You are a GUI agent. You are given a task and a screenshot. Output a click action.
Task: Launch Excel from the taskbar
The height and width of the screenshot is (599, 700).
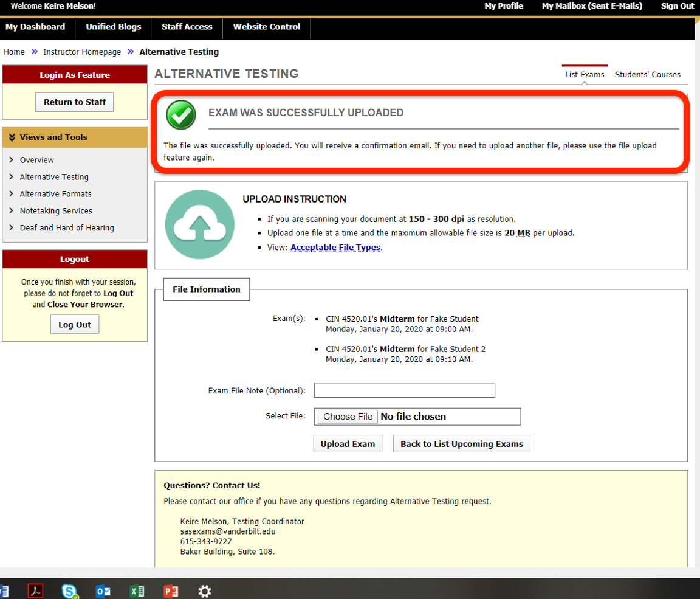click(x=137, y=590)
